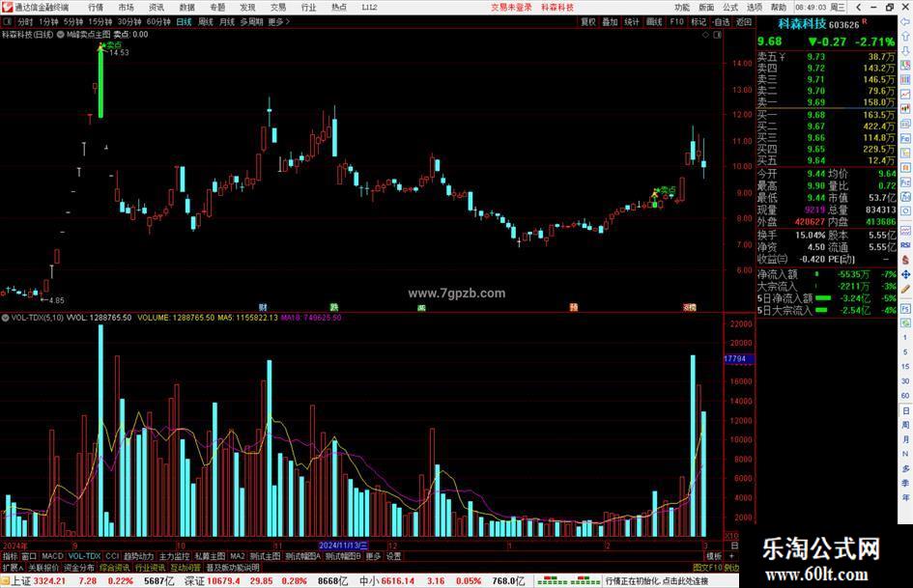Open the 互动问答 tab

click(x=185, y=568)
